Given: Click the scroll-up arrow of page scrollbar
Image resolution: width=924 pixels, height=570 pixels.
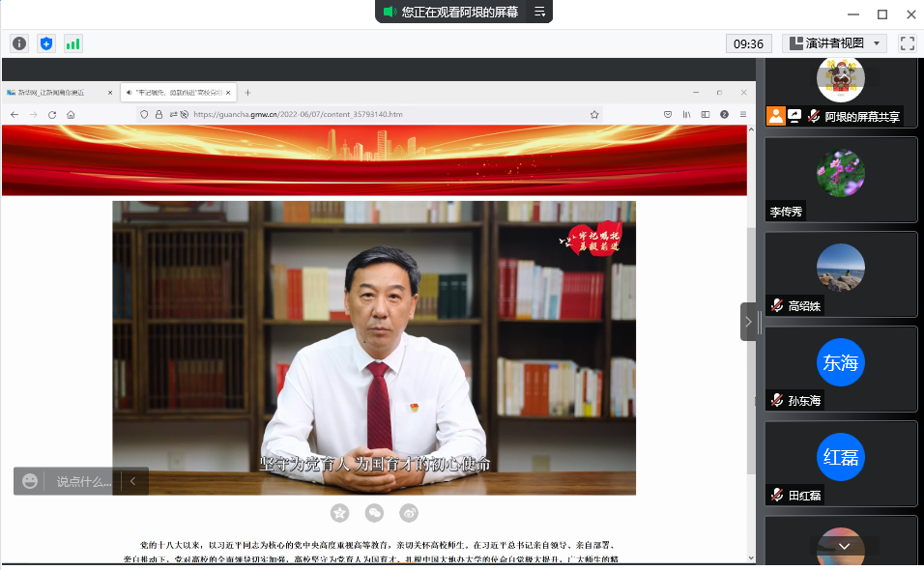Looking at the screenshot, I should tap(751, 129).
